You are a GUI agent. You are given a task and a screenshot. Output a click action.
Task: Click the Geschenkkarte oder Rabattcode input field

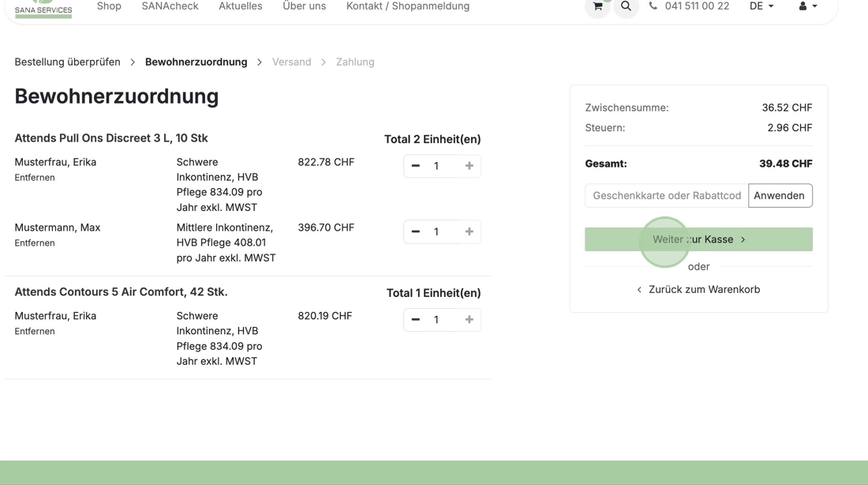667,196
